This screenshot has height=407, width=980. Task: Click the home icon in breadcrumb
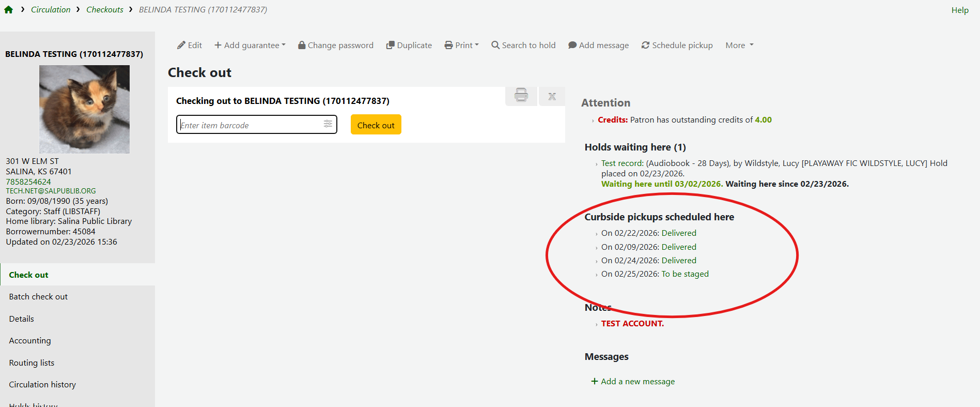tap(9, 10)
